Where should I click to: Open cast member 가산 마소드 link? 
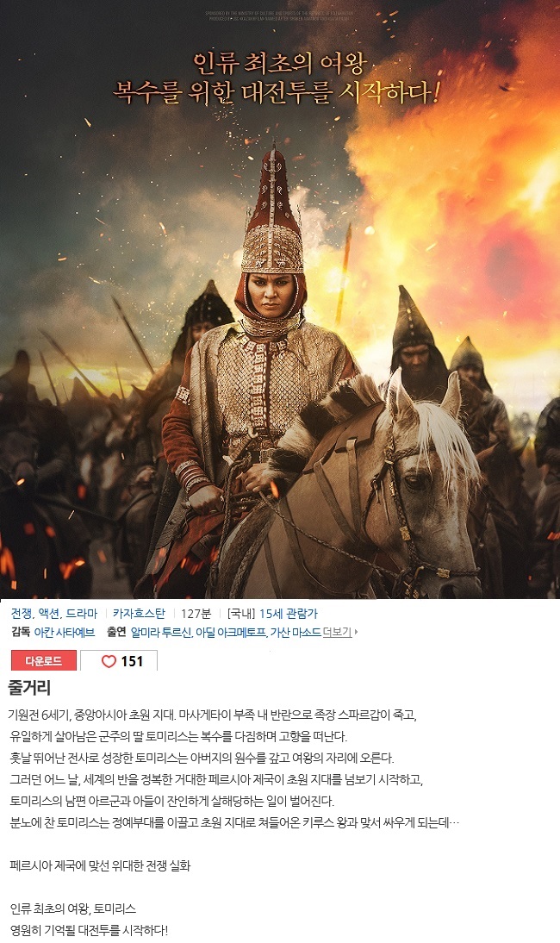(x=295, y=632)
